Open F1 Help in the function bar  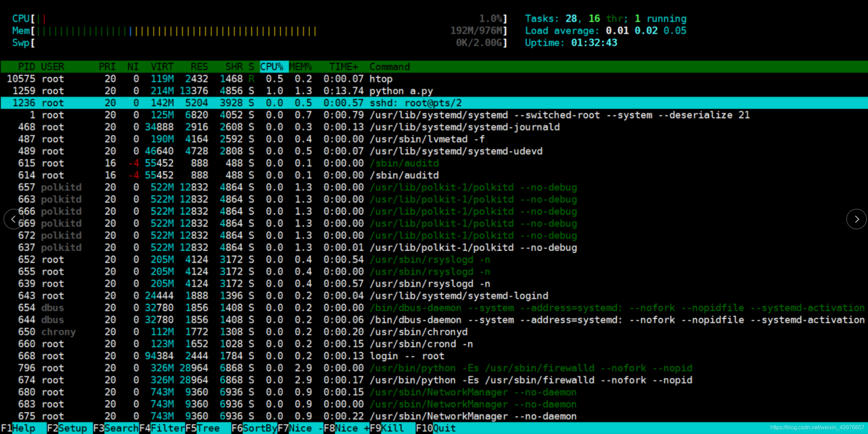tap(24, 428)
